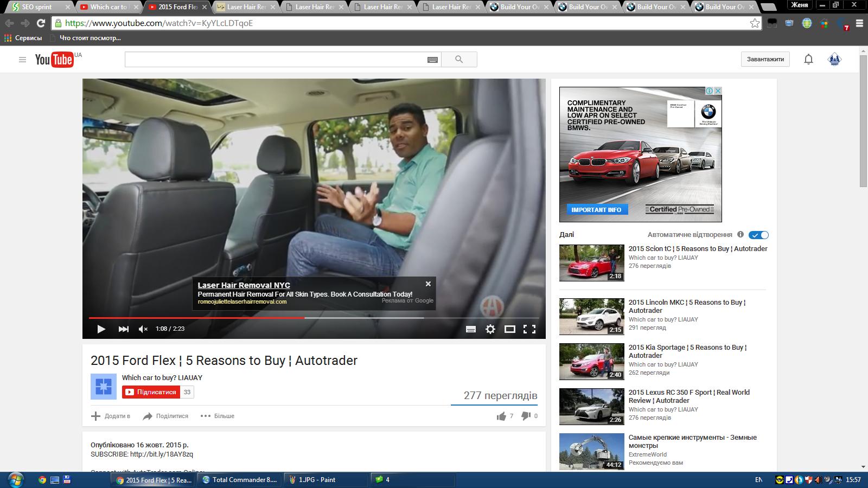
Task: Open the 'Что стоит посмотр...' bookmark
Action: point(85,38)
